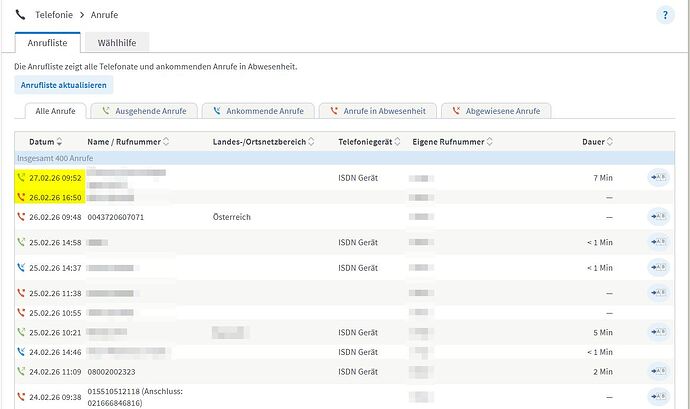690x409 pixels.
Task: Click the Anrufe breadcrumb
Action: [x=104, y=15]
